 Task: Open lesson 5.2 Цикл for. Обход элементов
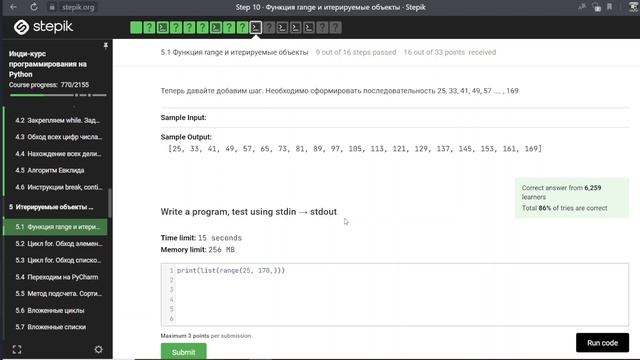(x=58, y=244)
